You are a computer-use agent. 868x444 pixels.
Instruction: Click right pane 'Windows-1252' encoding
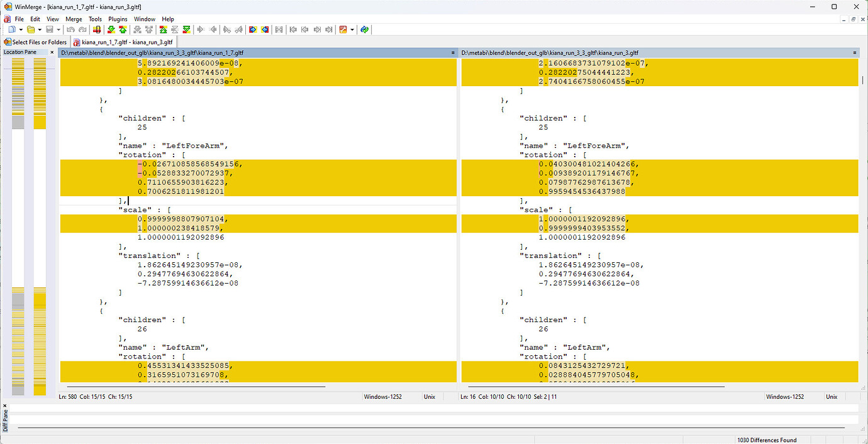click(785, 397)
